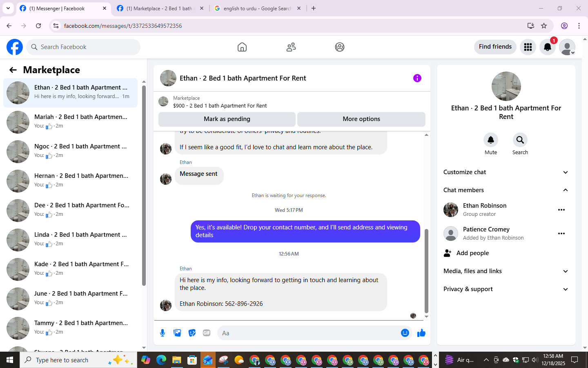
Task: Open options for Patience Cromey member
Action: 561,233
